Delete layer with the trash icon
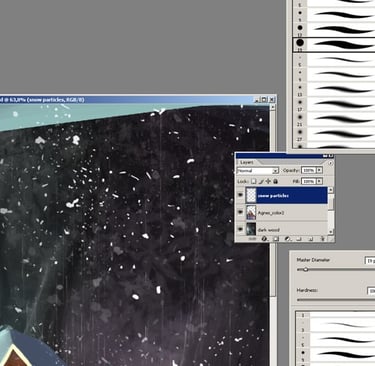375x366 pixels. 322,239
